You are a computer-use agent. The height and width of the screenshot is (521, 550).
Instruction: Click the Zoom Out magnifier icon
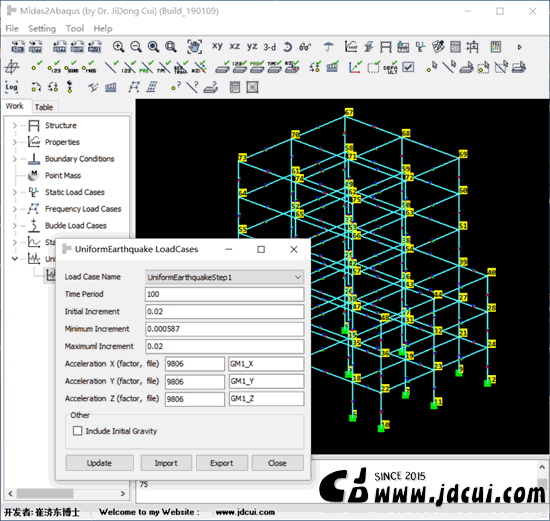(x=136, y=47)
